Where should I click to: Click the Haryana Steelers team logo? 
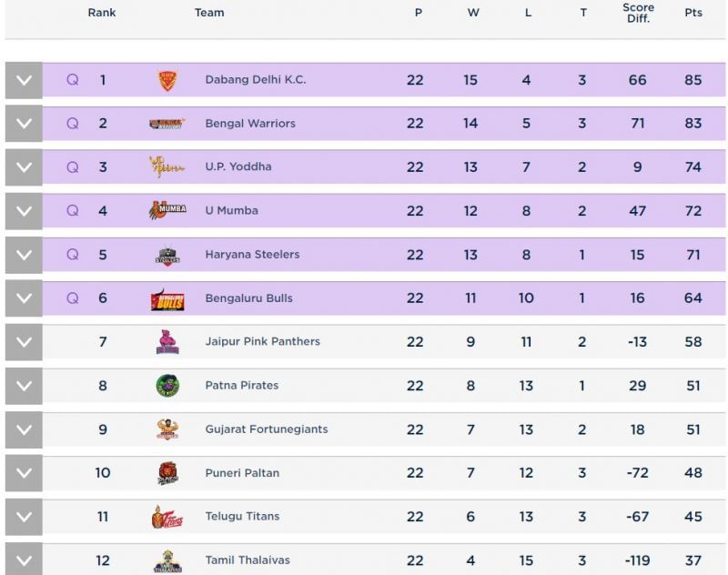pos(167,255)
